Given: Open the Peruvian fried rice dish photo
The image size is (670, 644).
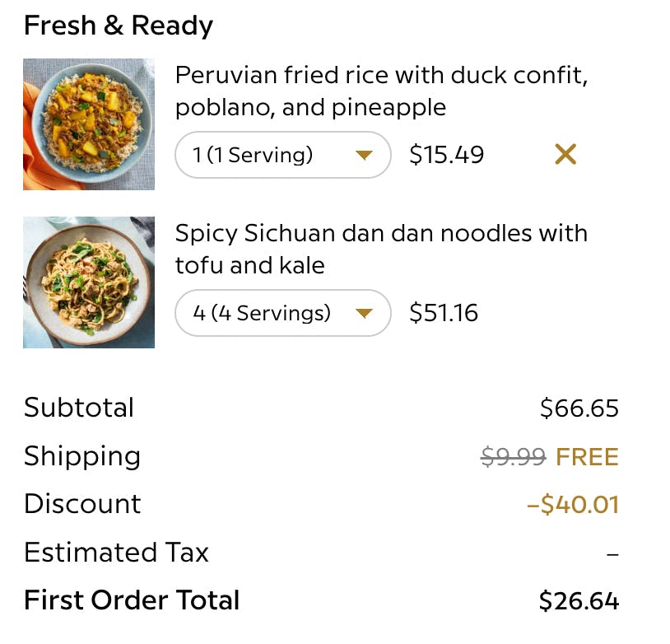Looking at the screenshot, I should tap(89, 124).
